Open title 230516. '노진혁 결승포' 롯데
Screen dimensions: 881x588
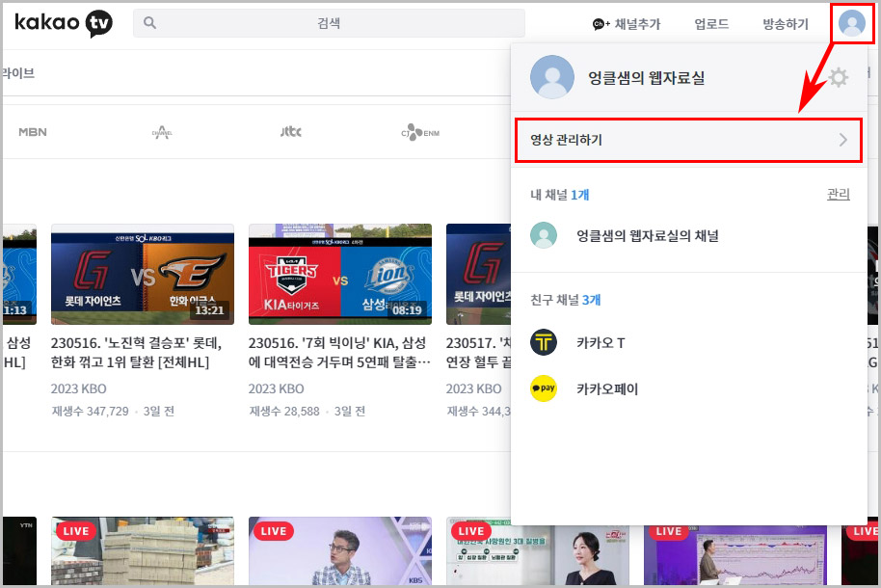click(x=136, y=353)
